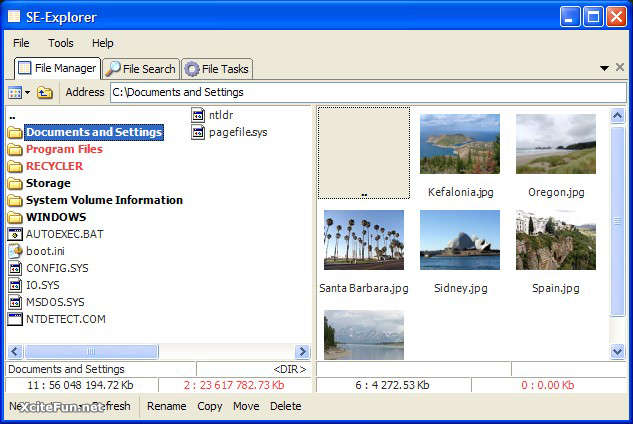Click the IO.SYS file icon

point(15,285)
